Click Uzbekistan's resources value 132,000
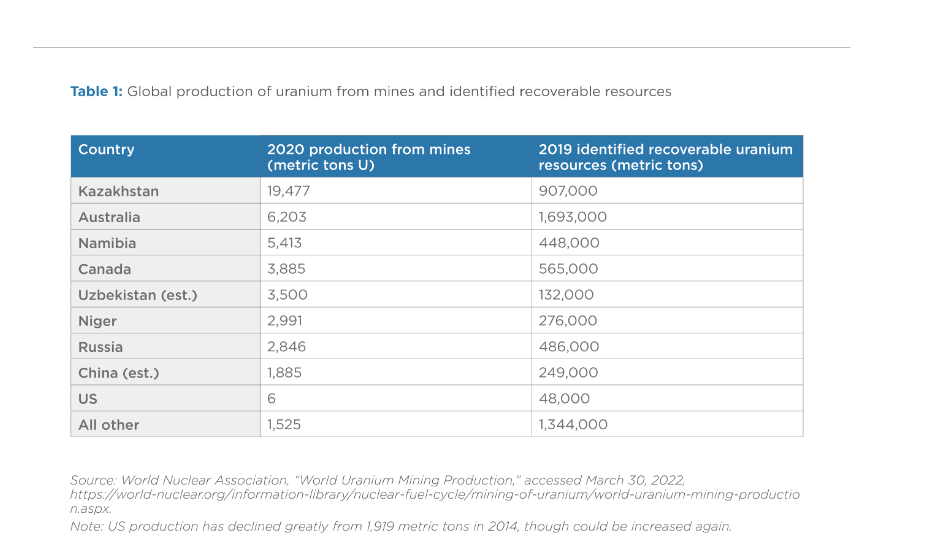This screenshot has height=552, width=933. coord(566,295)
